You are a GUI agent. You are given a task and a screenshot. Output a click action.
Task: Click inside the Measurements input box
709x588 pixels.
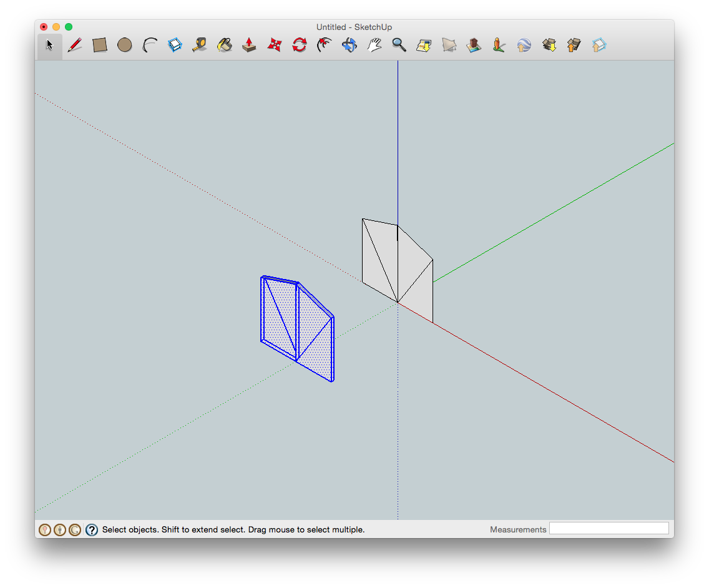coord(609,528)
